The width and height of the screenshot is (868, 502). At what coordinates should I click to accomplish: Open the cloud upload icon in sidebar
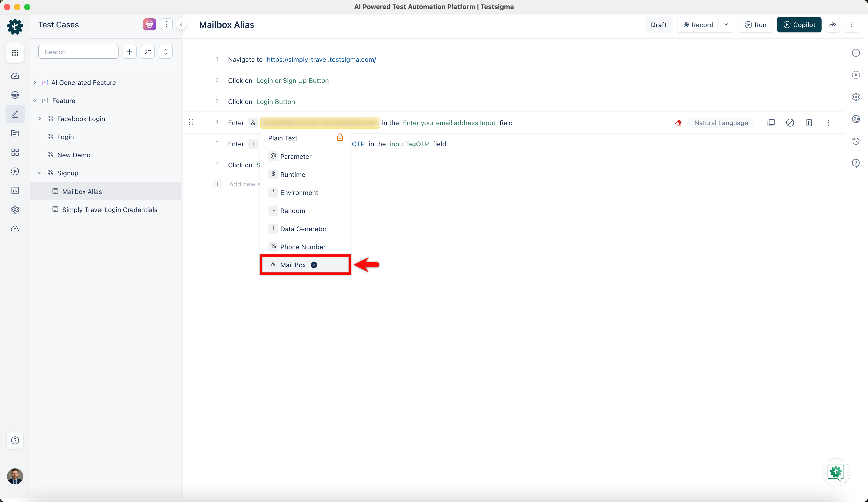pos(15,229)
